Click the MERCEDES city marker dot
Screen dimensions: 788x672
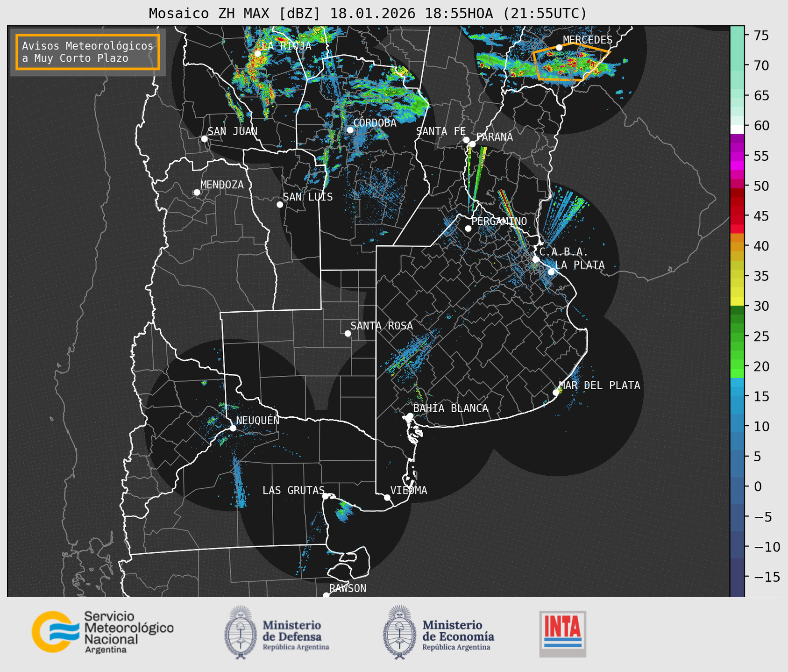click(559, 47)
